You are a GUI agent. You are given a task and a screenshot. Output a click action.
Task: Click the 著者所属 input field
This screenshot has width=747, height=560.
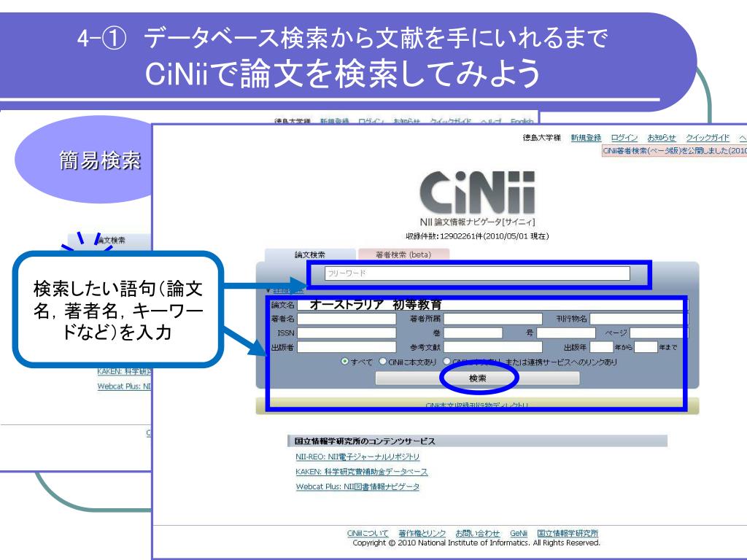492,319
